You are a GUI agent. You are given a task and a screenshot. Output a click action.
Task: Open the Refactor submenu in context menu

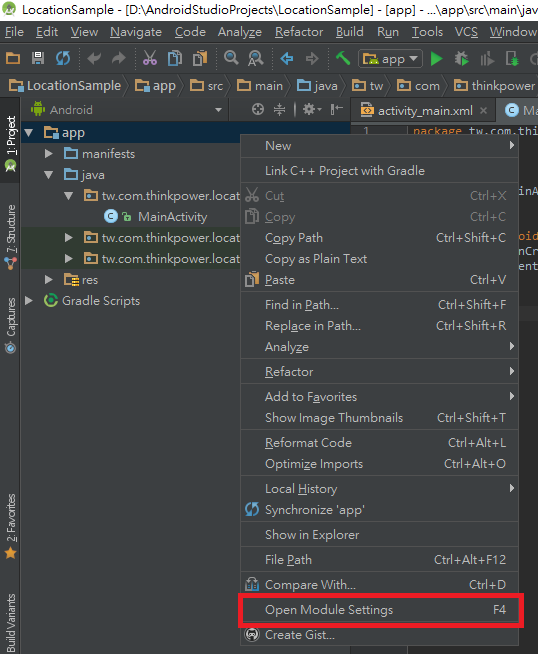(x=379, y=371)
